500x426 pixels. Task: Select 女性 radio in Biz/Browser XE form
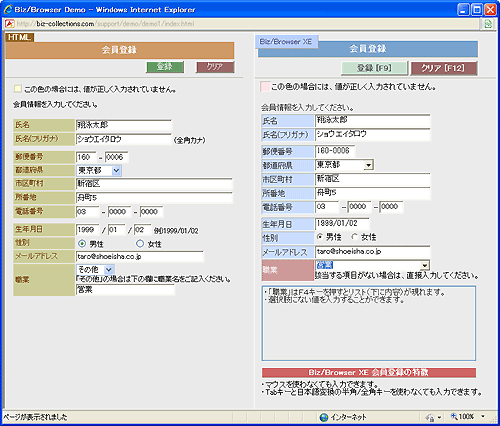tap(355, 237)
